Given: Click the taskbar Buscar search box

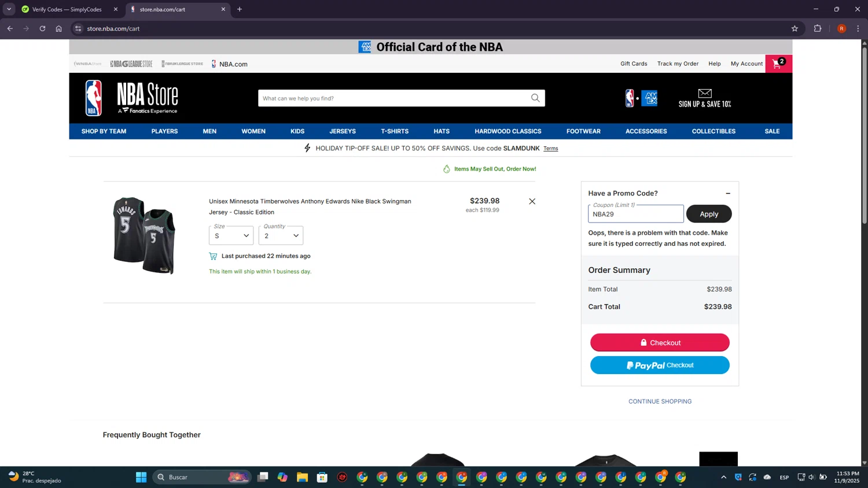Looking at the screenshot, I should coord(202,477).
